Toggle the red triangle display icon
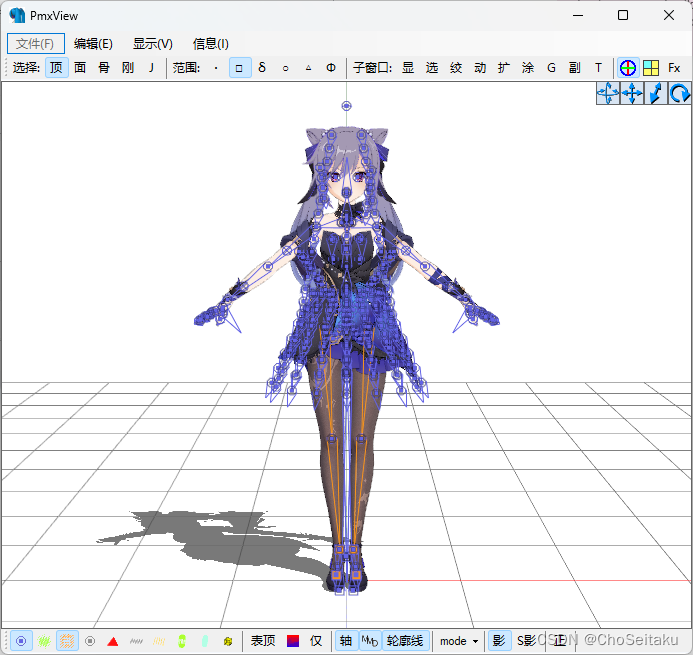 [x=113, y=641]
